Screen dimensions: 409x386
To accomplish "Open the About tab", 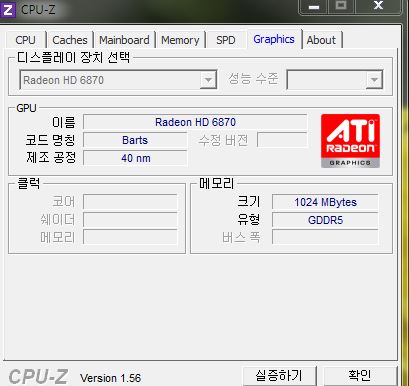I will (x=321, y=40).
